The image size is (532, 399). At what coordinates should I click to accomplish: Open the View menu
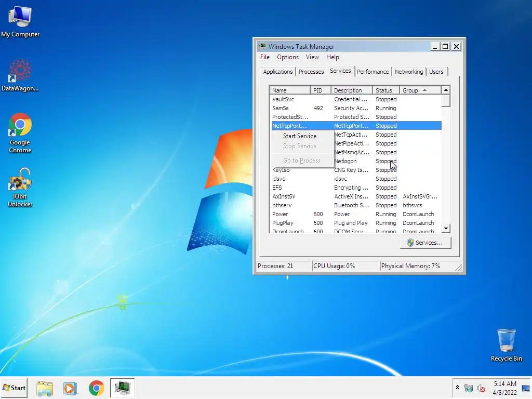point(312,57)
